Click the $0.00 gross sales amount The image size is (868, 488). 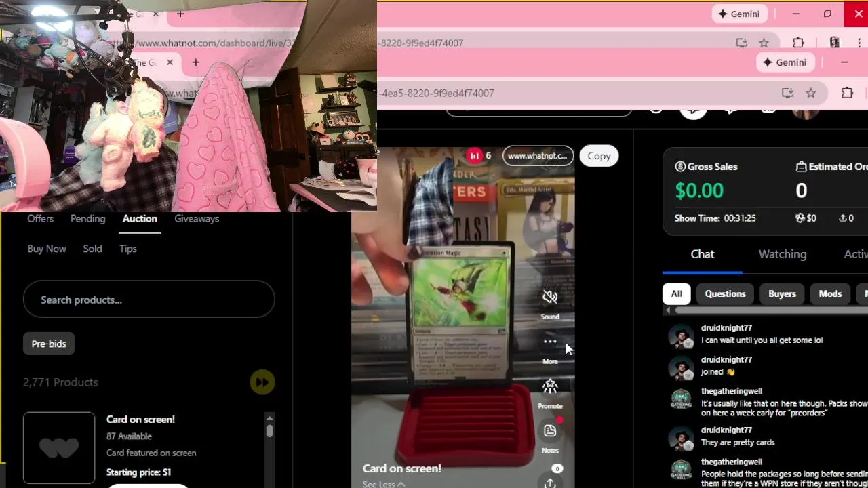coord(699,190)
